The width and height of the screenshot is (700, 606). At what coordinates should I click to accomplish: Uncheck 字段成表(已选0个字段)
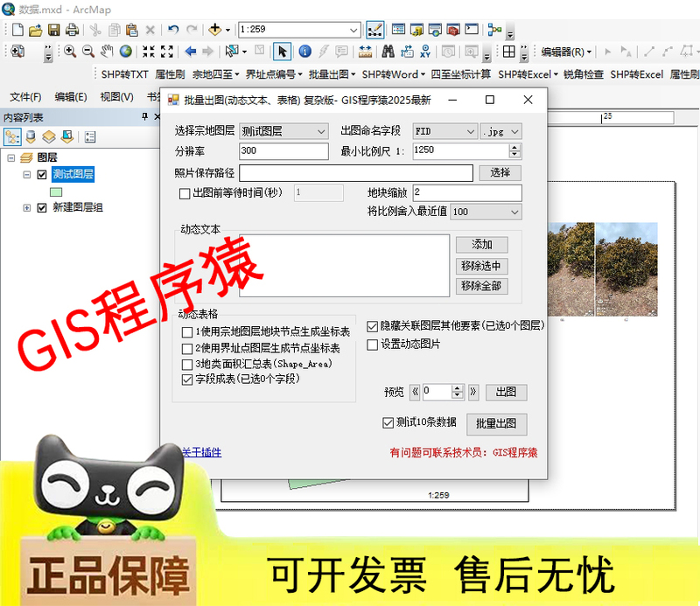click(x=187, y=380)
